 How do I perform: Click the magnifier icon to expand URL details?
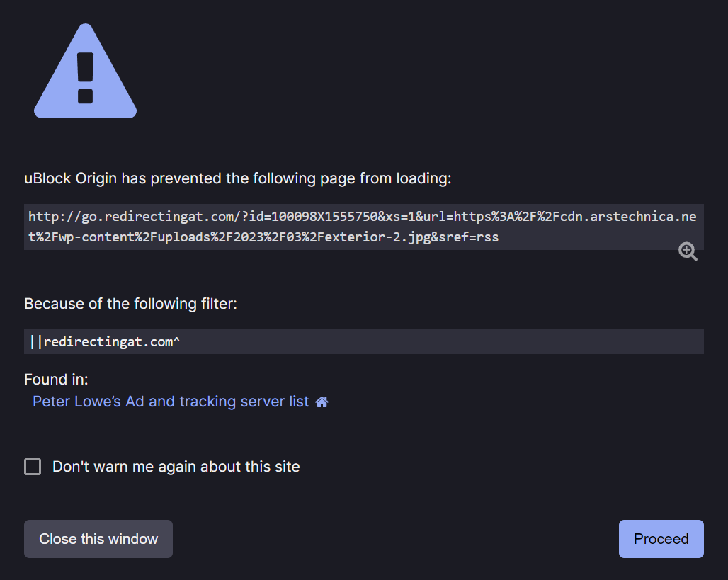pos(688,251)
